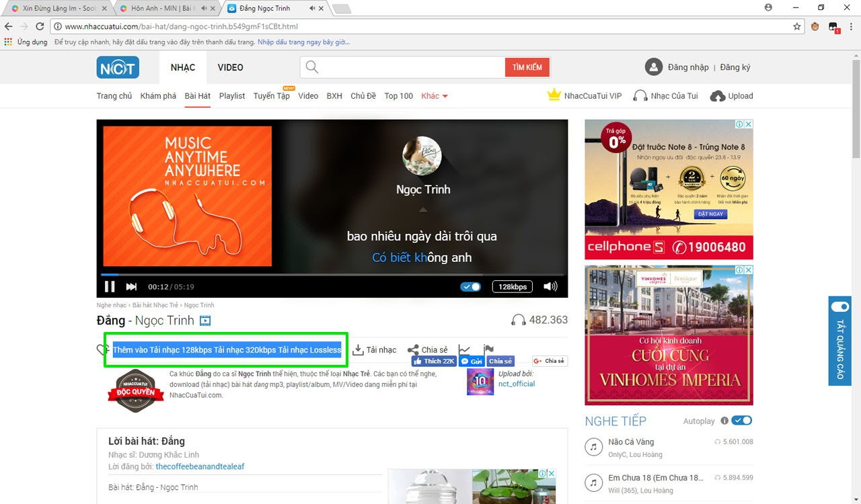Open Trang chủ menu item
861x504 pixels.
114,96
